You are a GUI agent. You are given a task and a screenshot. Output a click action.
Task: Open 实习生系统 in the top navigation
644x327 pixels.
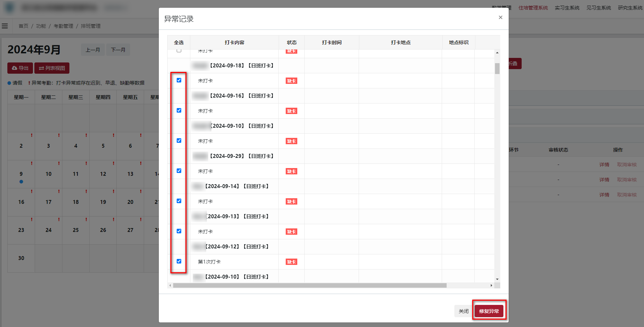(567, 8)
